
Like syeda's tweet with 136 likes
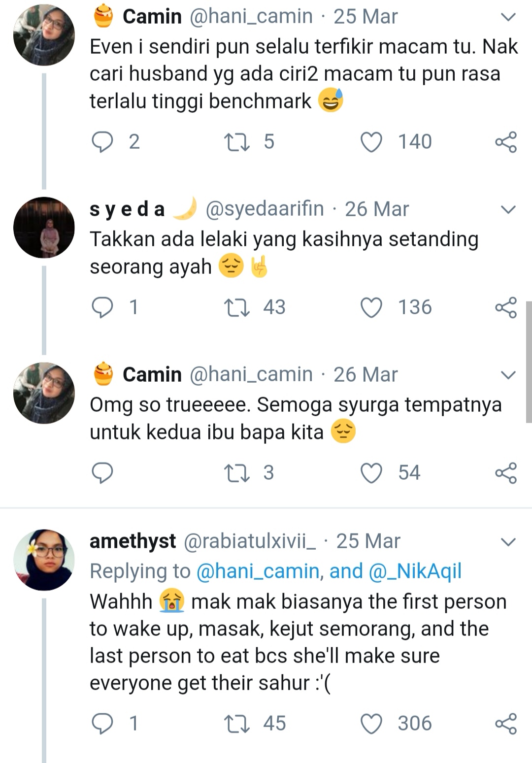[x=371, y=307]
